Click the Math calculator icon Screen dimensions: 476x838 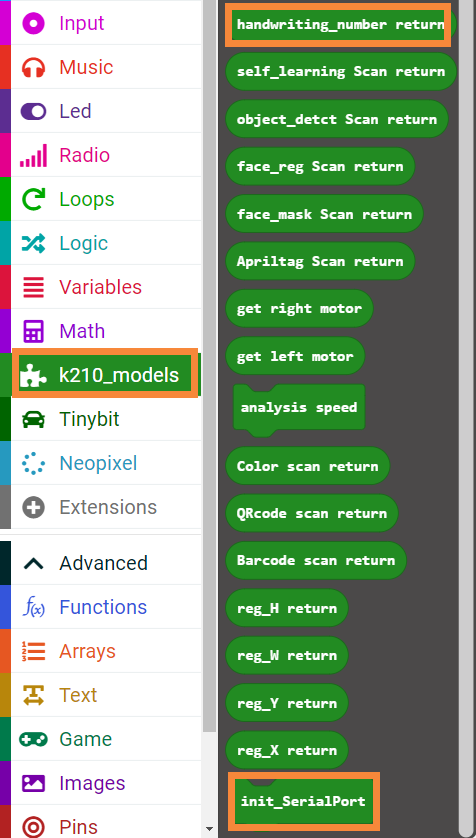(x=34, y=331)
